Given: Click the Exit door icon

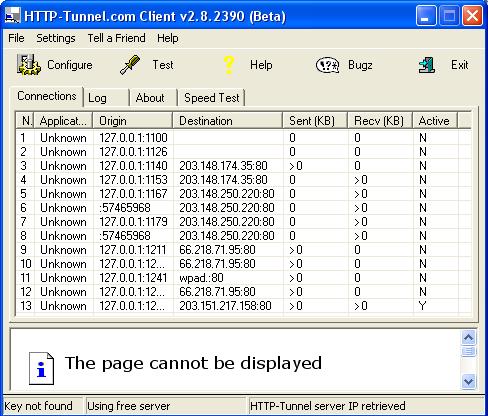Looking at the screenshot, I should [x=427, y=65].
